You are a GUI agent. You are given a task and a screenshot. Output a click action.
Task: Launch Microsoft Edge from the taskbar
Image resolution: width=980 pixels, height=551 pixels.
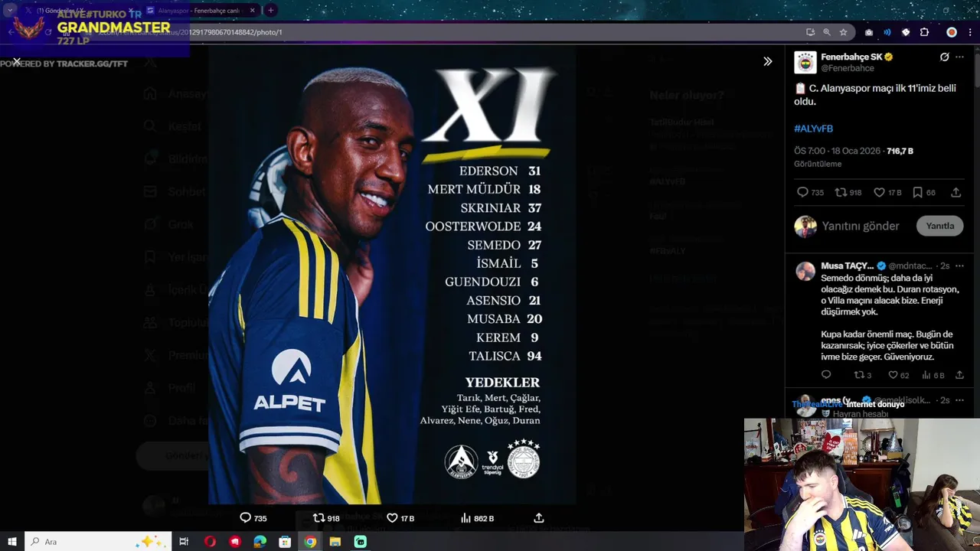[260, 542]
